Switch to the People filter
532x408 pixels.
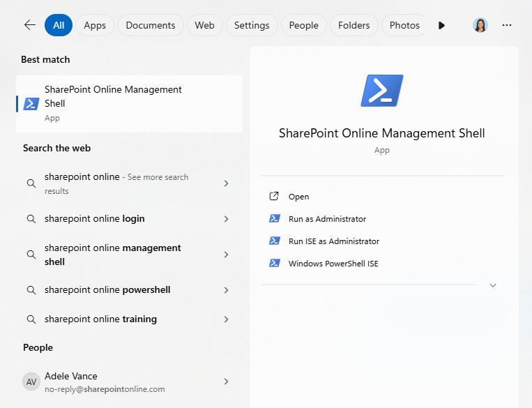tap(304, 25)
